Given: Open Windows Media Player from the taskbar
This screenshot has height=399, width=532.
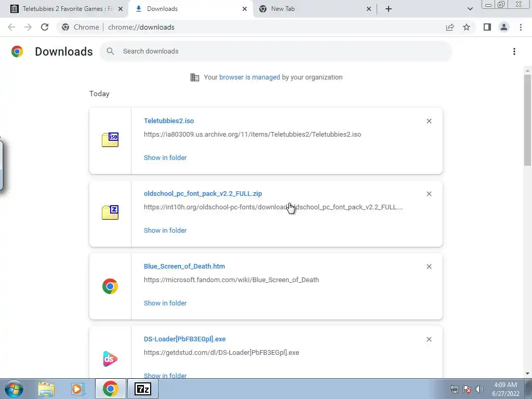Looking at the screenshot, I should pos(77,389).
